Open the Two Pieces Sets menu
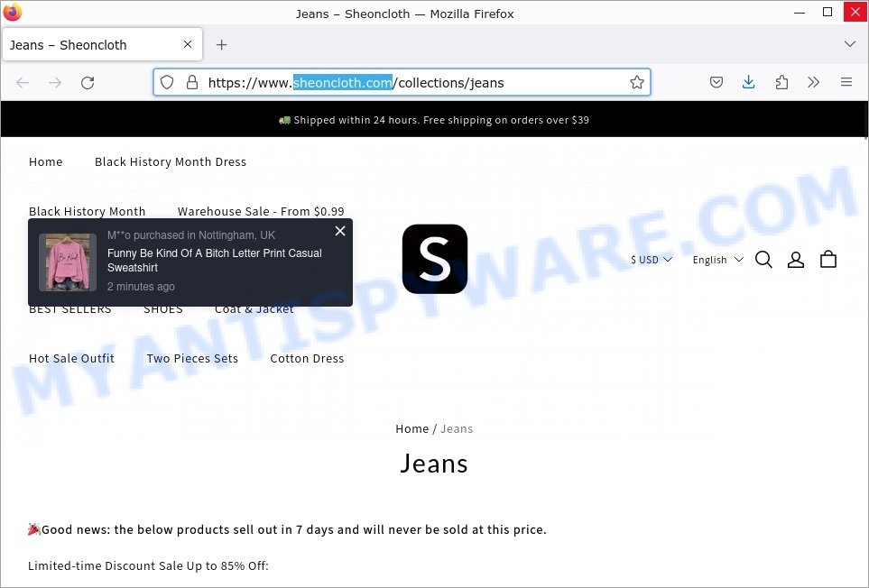The image size is (869, 588). (192, 358)
